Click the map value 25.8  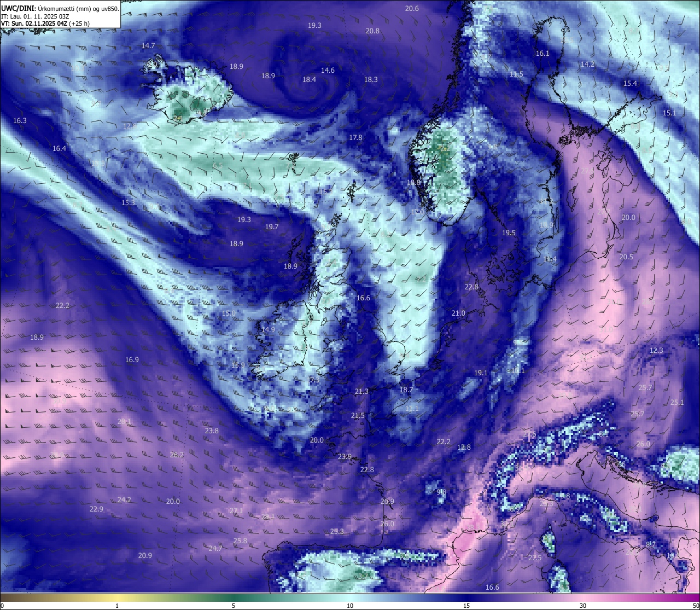click(240, 541)
